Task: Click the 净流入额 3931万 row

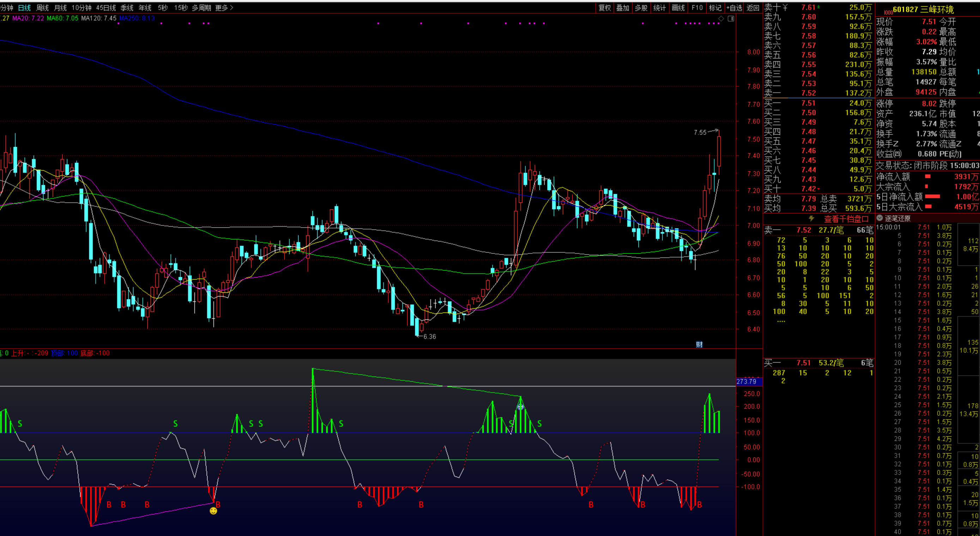Action: pos(927,177)
